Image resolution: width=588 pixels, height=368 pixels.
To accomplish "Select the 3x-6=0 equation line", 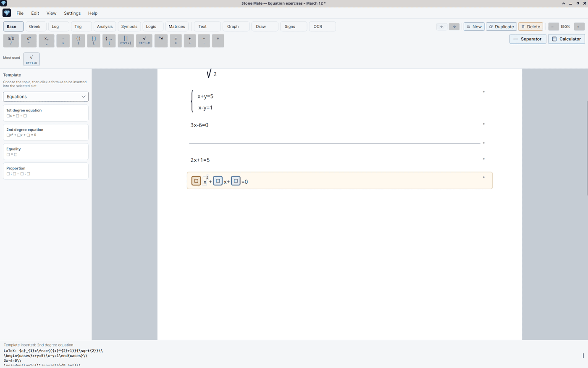I will [x=199, y=125].
